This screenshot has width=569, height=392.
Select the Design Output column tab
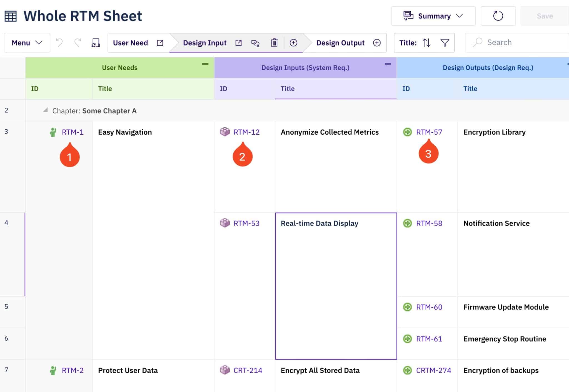point(340,42)
